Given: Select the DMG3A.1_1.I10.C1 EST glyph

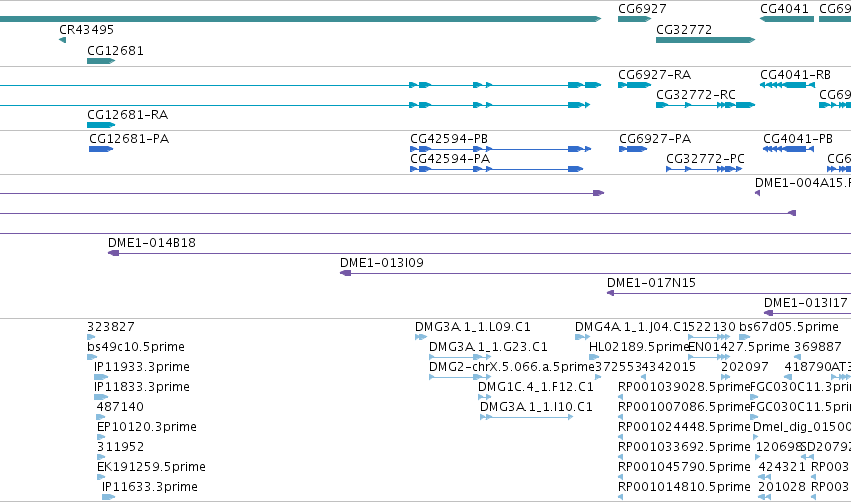Looking at the screenshot, I should point(526,417).
